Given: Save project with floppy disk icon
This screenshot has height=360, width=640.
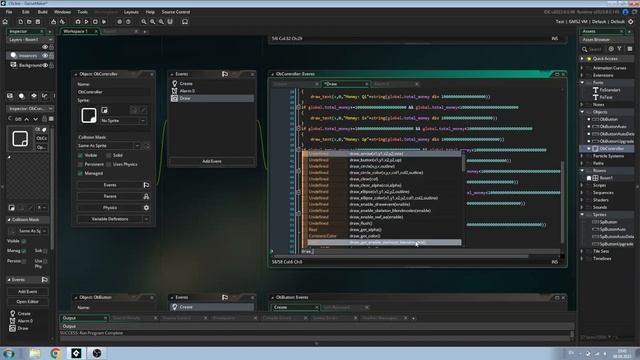Looking at the screenshot, I should coord(38,22).
